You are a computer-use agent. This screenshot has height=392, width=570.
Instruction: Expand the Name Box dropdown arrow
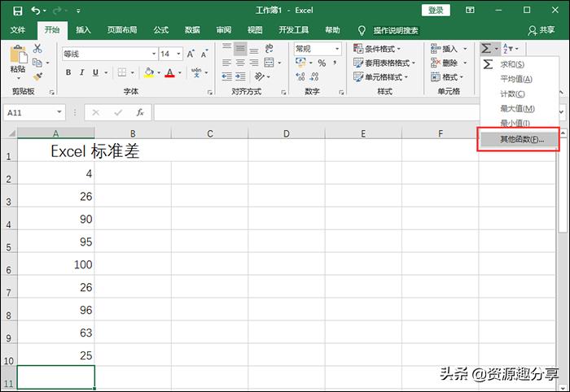tap(59, 113)
